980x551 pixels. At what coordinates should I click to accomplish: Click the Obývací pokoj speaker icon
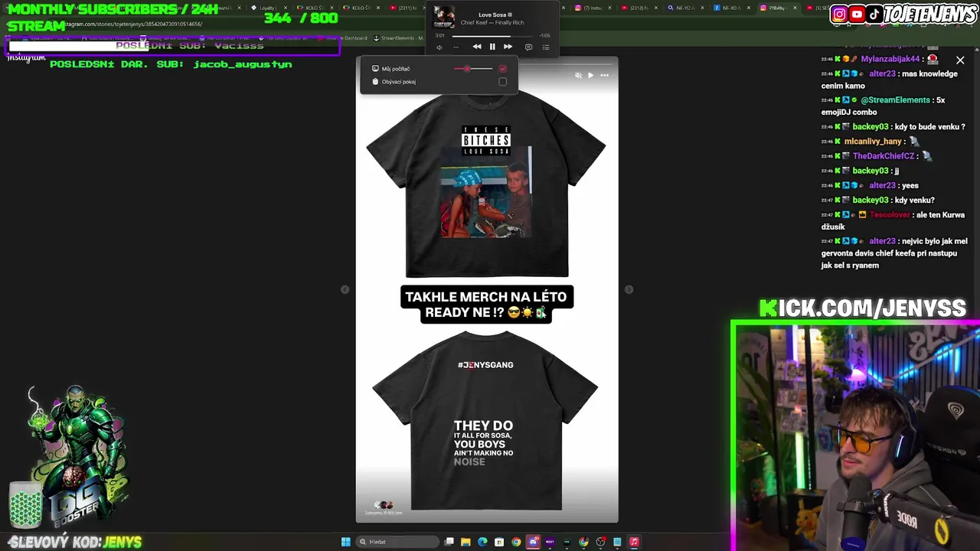click(375, 82)
